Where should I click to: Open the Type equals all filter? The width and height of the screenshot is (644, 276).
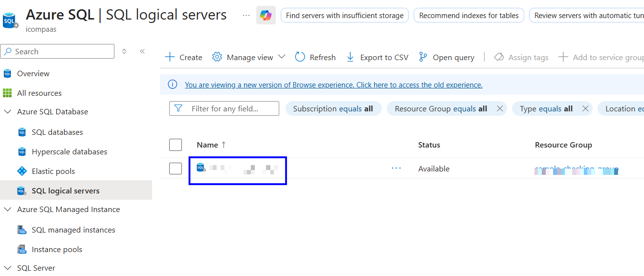(546, 108)
